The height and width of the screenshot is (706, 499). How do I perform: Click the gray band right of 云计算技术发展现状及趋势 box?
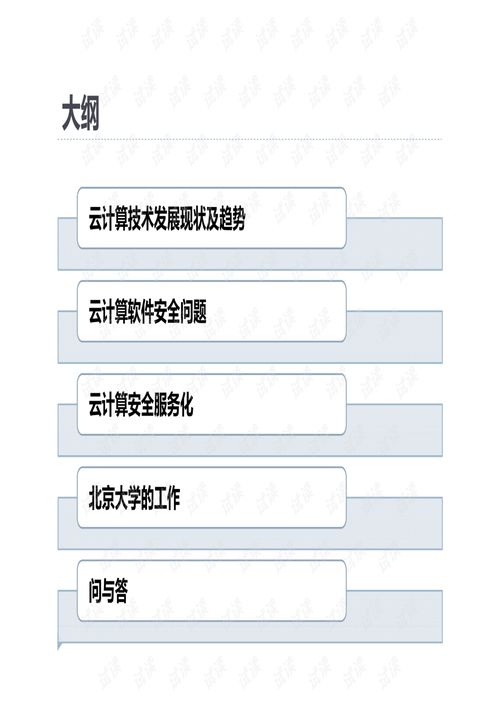coord(395,244)
